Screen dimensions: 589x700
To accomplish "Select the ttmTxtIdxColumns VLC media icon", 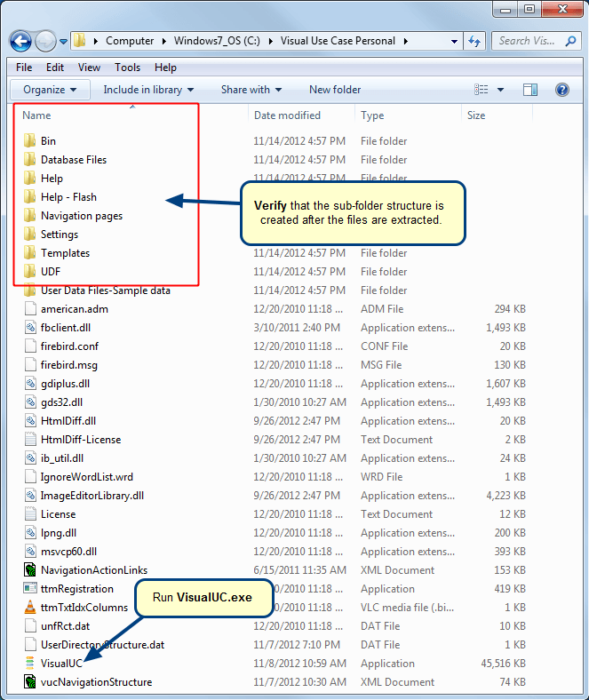I will [29, 607].
